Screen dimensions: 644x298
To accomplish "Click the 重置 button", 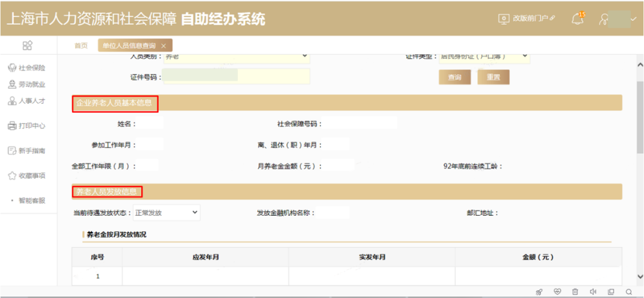I will click(493, 77).
